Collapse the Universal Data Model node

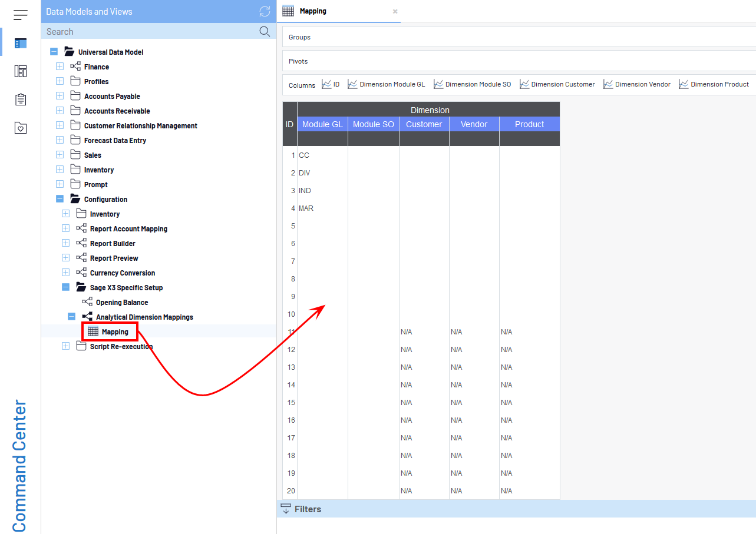click(x=54, y=52)
